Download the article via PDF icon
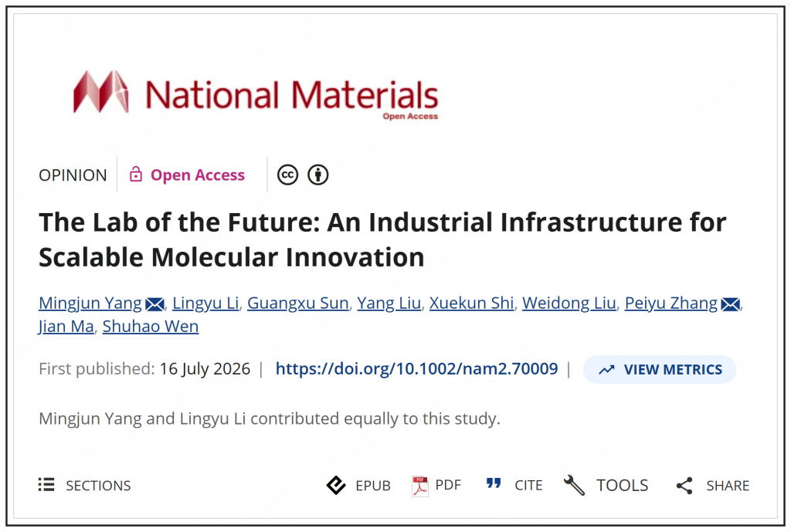The image size is (791, 532). point(419,486)
